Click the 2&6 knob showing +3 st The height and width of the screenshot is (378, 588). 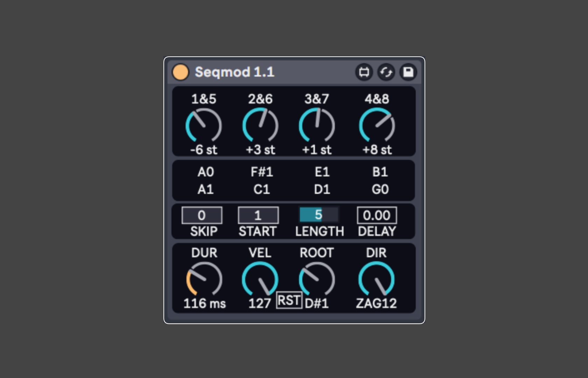260,125
